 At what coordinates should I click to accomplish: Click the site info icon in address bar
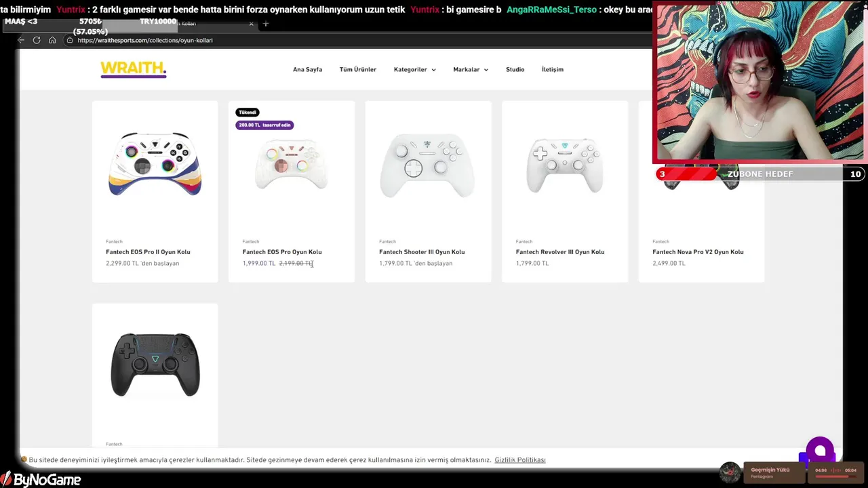(x=70, y=40)
